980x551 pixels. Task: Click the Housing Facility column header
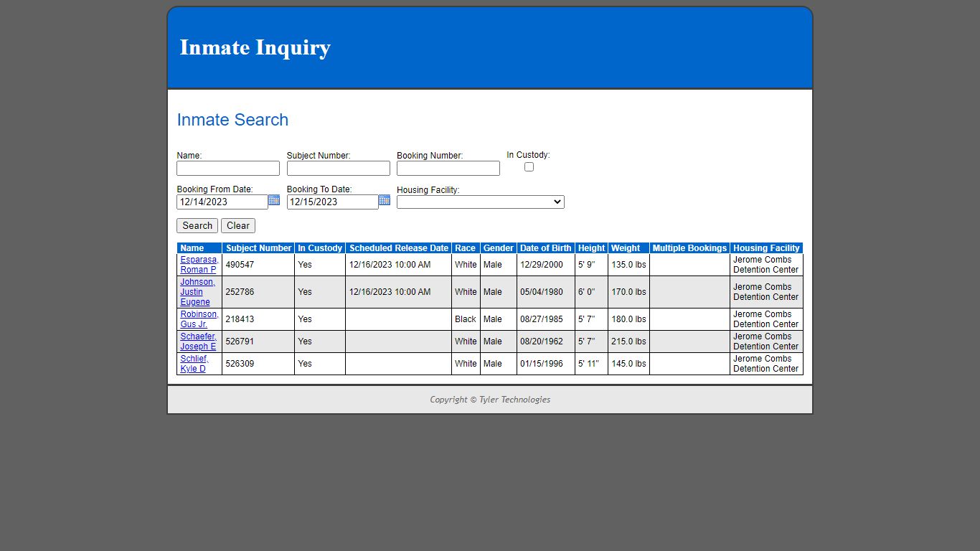click(766, 248)
